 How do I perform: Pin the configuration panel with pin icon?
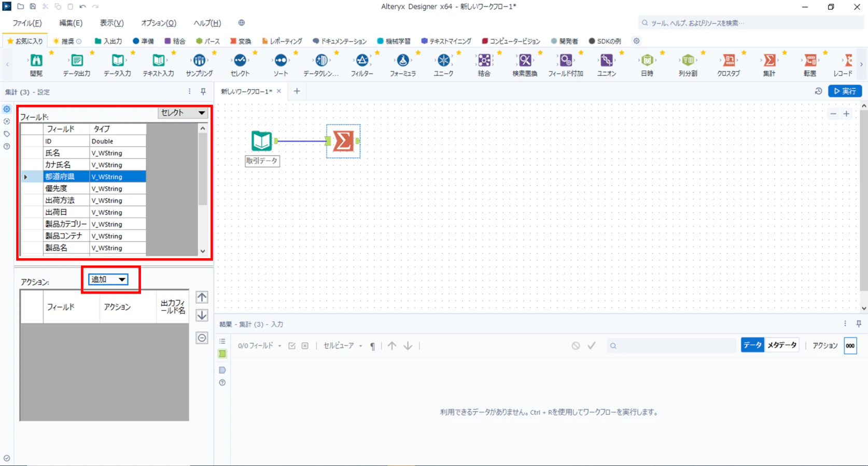pyautogui.click(x=203, y=92)
